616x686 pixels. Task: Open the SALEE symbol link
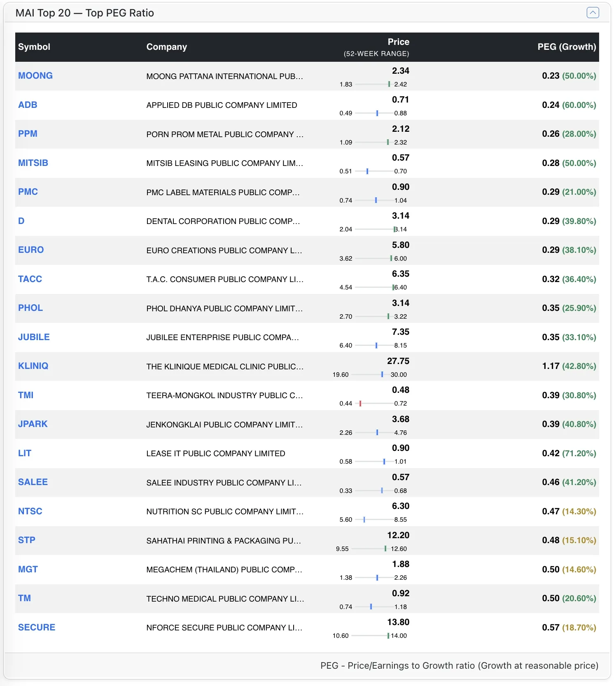tap(33, 482)
